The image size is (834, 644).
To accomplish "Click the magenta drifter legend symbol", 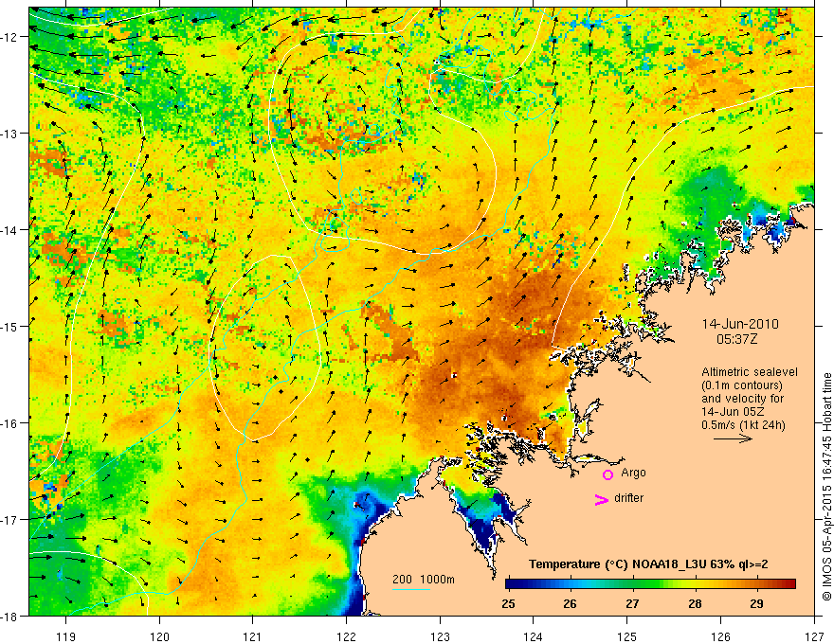I will click(601, 499).
